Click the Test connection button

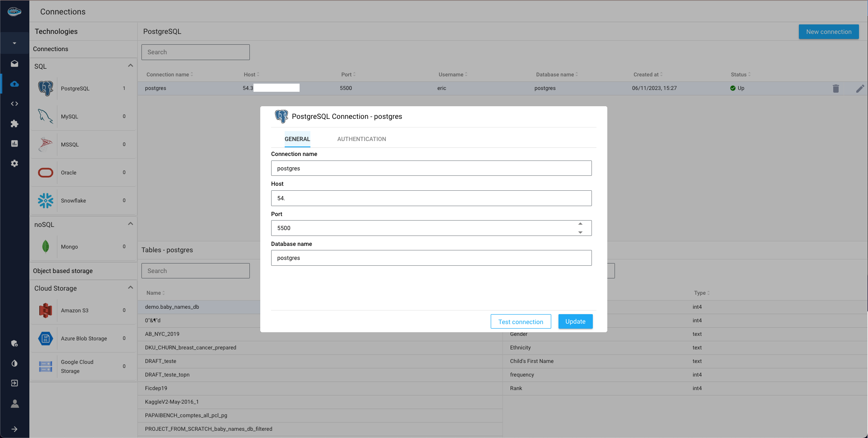tap(521, 322)
